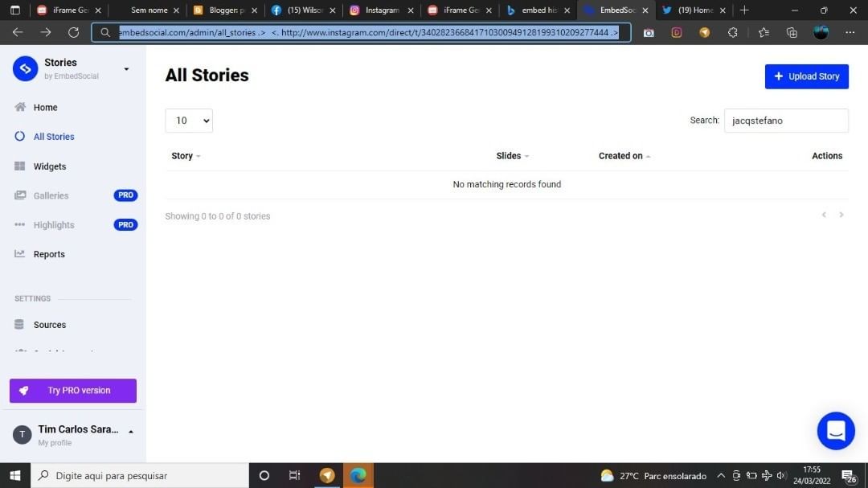Screen dimensions: 868x488
Task: Open the weather widget showing 27°C
Action: tap(653, 476)
